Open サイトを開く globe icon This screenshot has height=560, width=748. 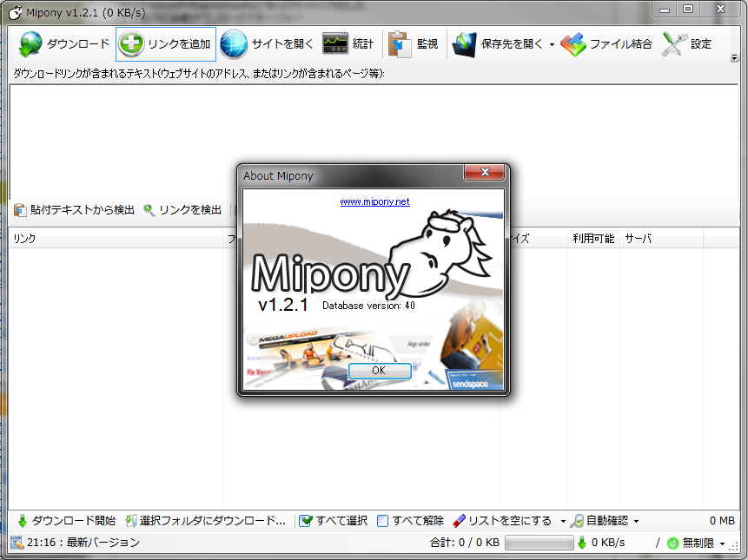coord(234,44)
